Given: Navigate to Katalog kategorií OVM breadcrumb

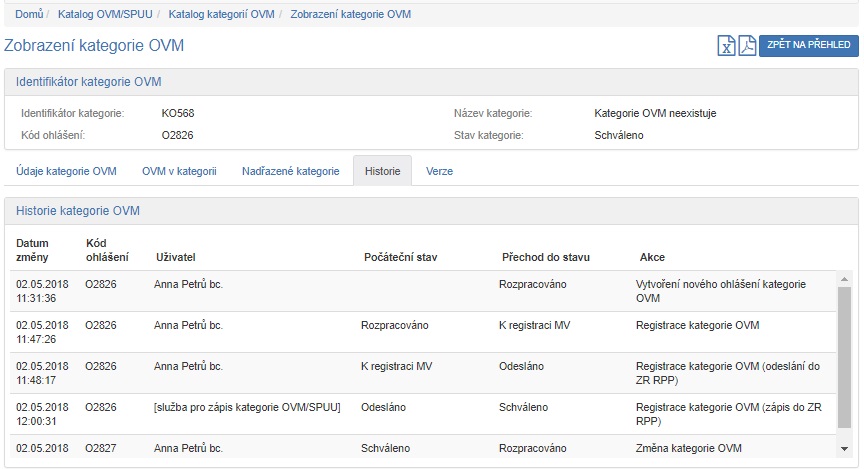Looking at the screenshot, I should 222,15.
